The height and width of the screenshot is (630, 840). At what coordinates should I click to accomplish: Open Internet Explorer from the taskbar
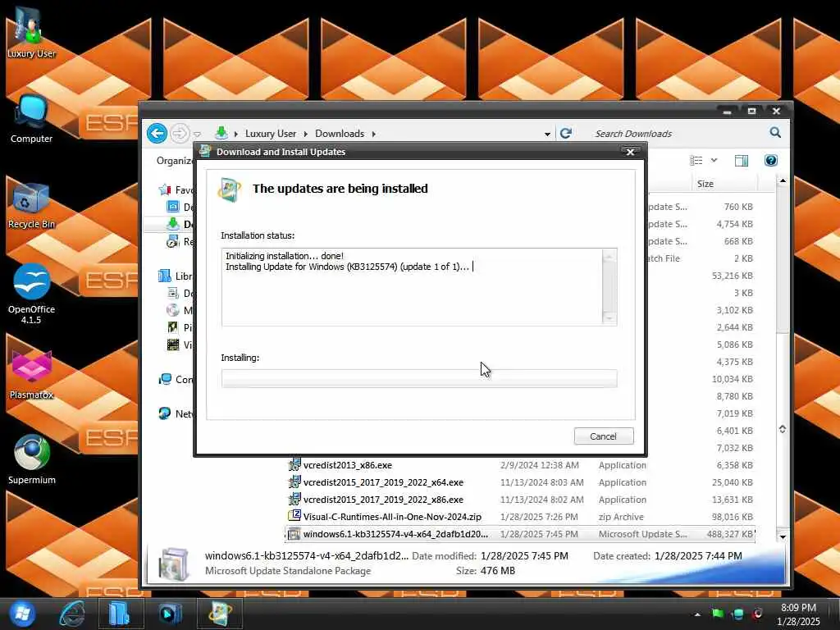(72, 614)
